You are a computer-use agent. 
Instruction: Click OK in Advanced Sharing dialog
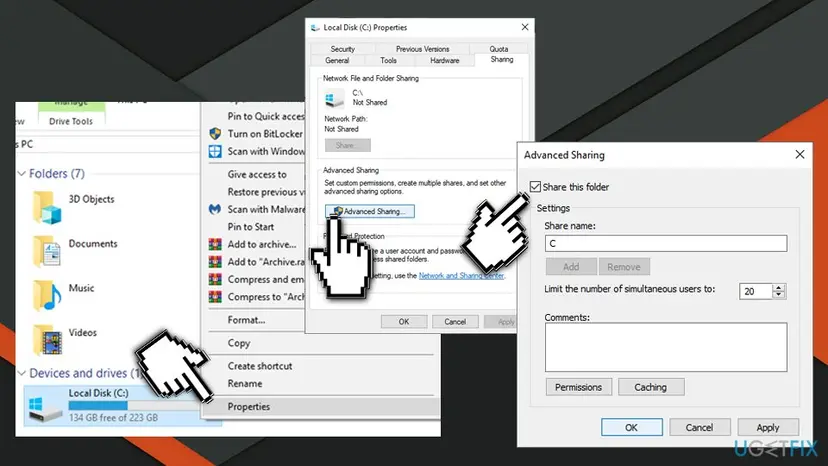click(x=632, y=427)
